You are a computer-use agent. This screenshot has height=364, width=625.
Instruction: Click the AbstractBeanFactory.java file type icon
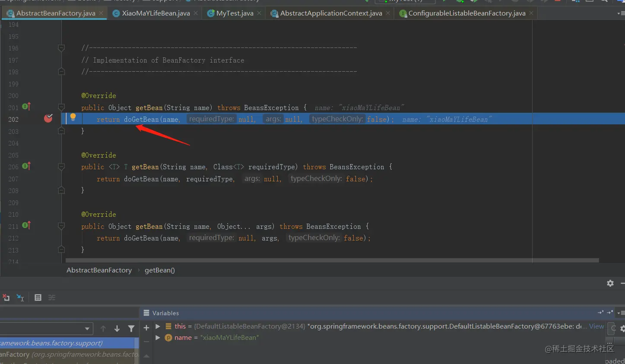click(x=10, y=13)
